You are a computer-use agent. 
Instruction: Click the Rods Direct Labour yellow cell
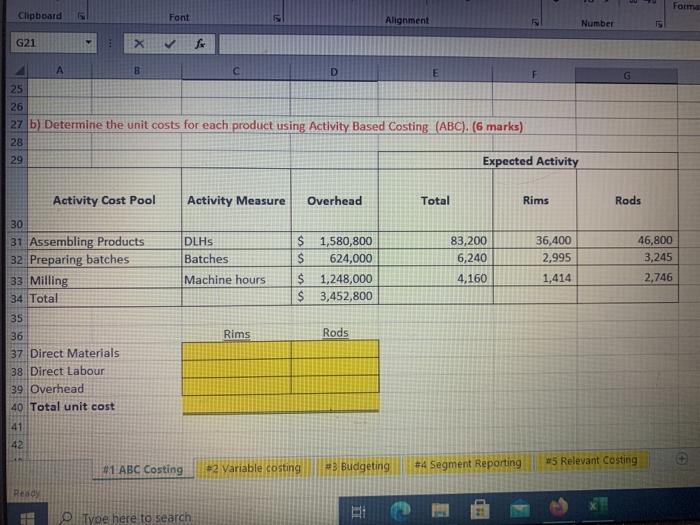[x=335, y=367]
